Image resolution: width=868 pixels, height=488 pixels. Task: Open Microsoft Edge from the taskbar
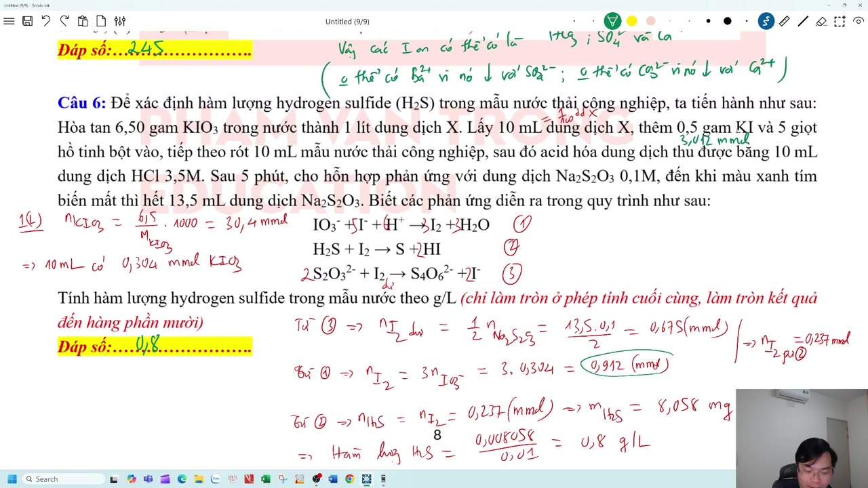(x=182, y=479)
